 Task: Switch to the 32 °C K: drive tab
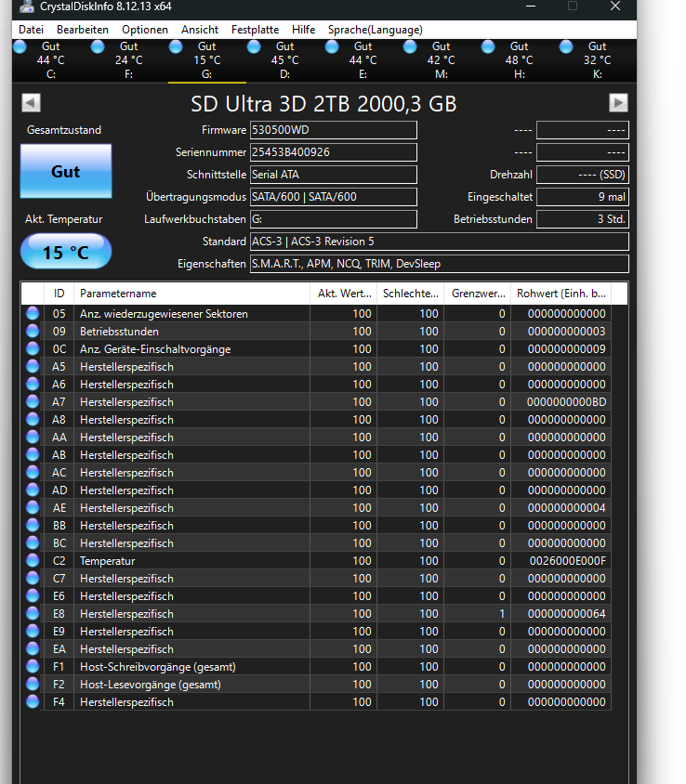597,60
